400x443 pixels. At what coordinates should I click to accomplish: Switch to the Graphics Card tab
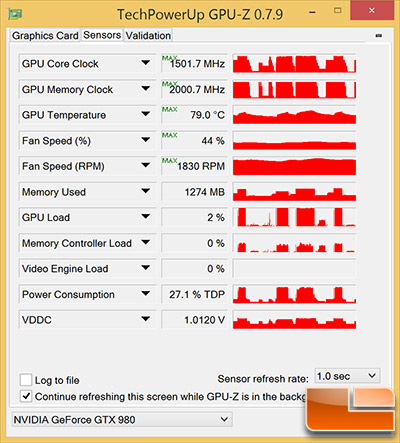(x=45, y=35)
